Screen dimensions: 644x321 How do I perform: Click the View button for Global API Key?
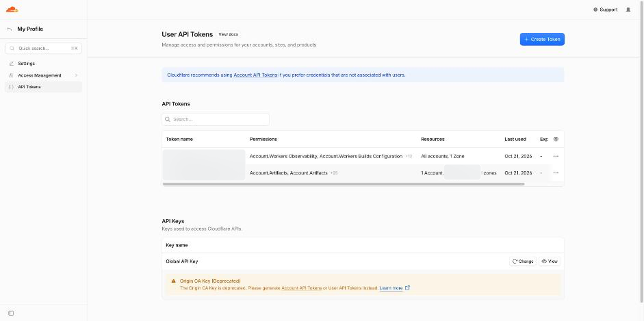pos(550,261)
